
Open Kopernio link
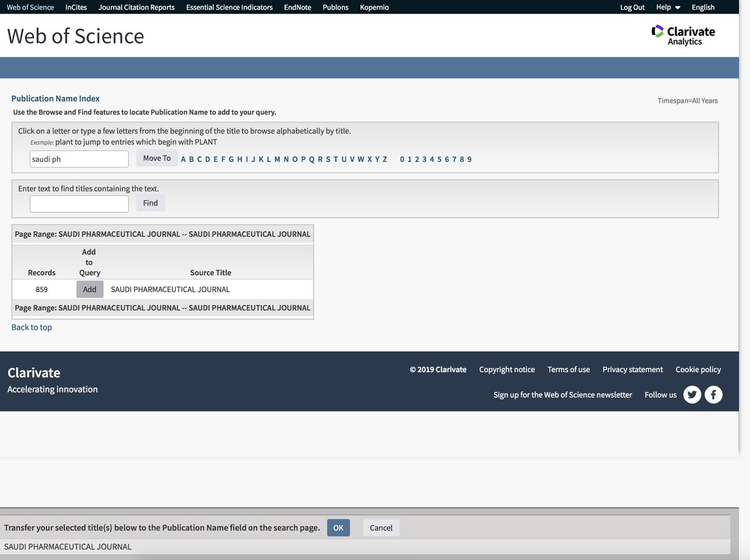[374, 7]
